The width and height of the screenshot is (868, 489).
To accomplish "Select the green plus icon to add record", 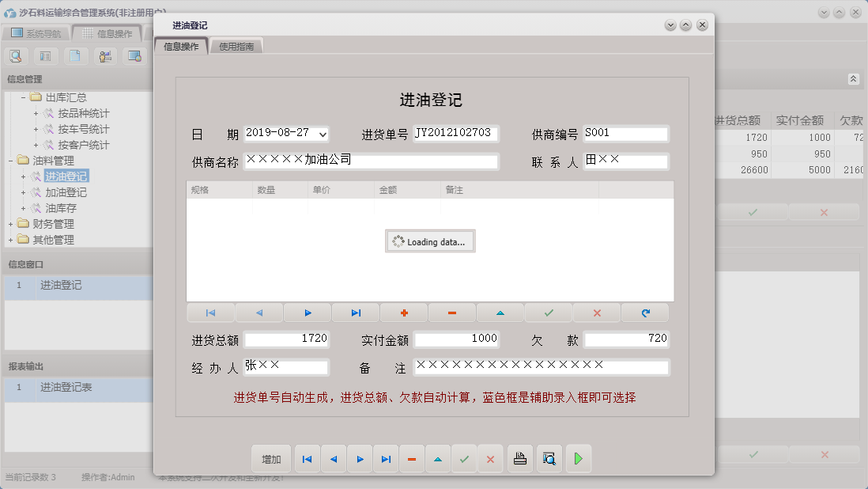I will click(403, 313).
